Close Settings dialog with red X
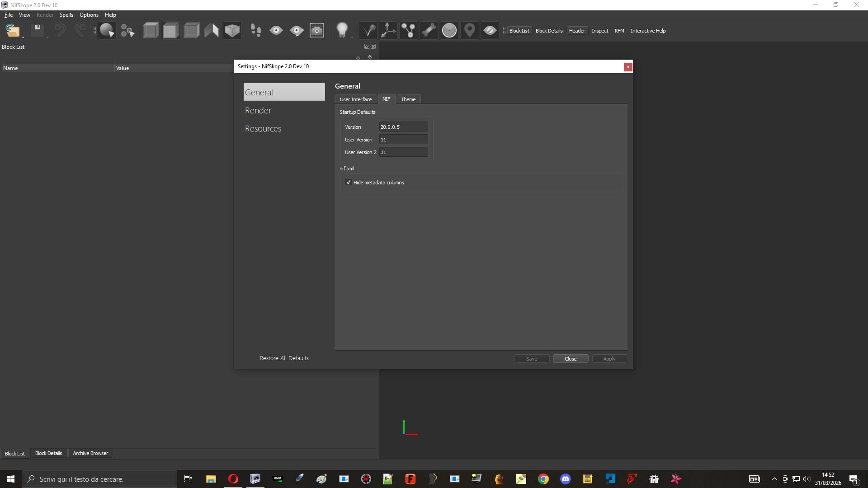This screenshot has width=868, height=488. click(628, 67)
